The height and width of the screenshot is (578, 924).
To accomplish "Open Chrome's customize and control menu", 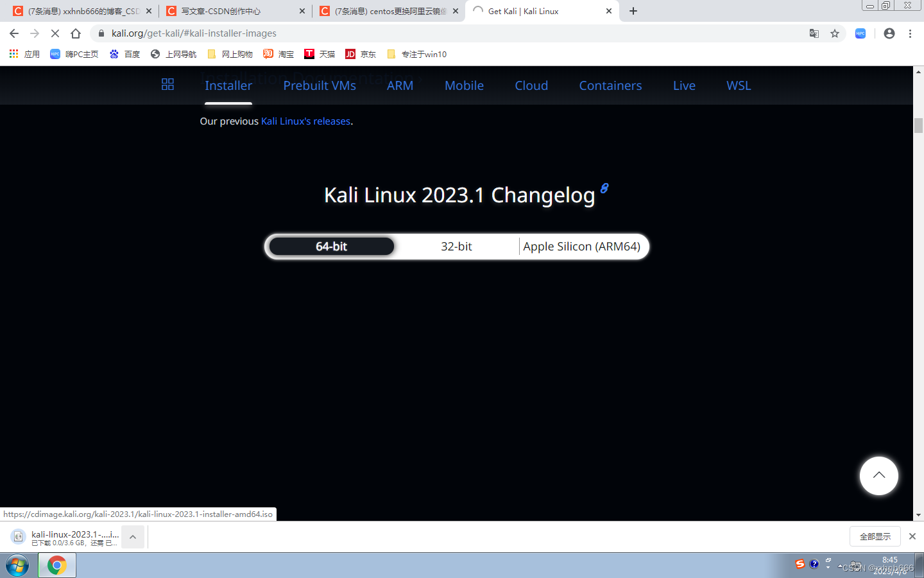I will (x=911, y=33).
